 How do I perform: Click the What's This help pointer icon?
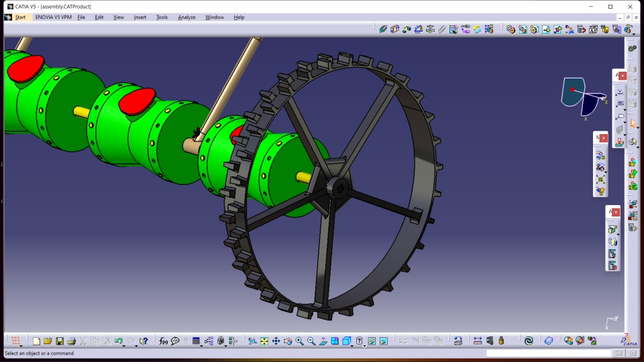coord(144,341)
